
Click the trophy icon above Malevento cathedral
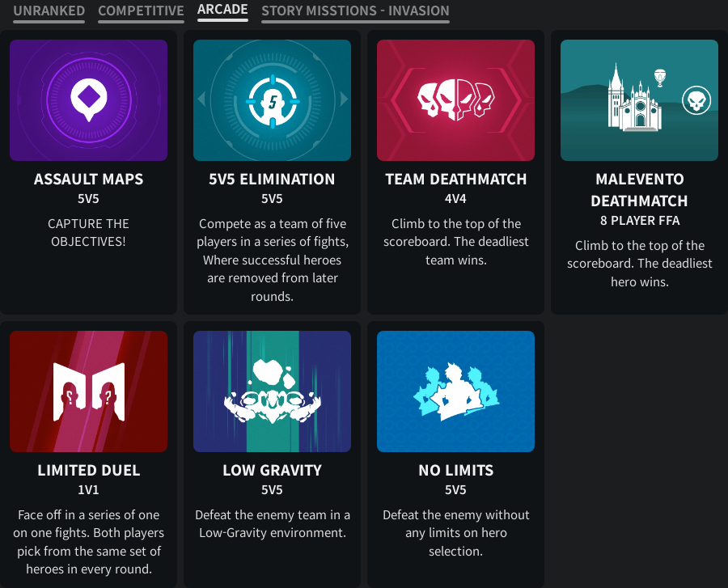pyautogui.click(x=660, y=78)
